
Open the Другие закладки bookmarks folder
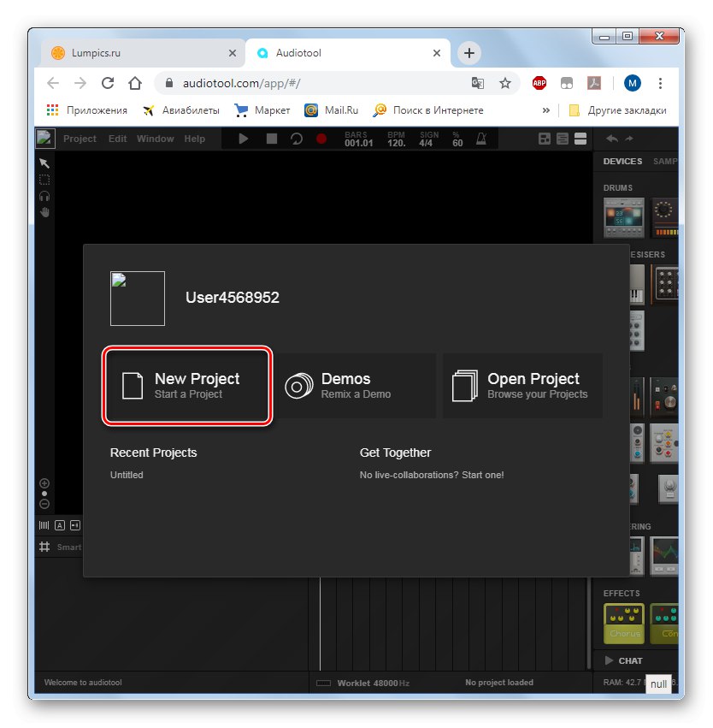617,110
